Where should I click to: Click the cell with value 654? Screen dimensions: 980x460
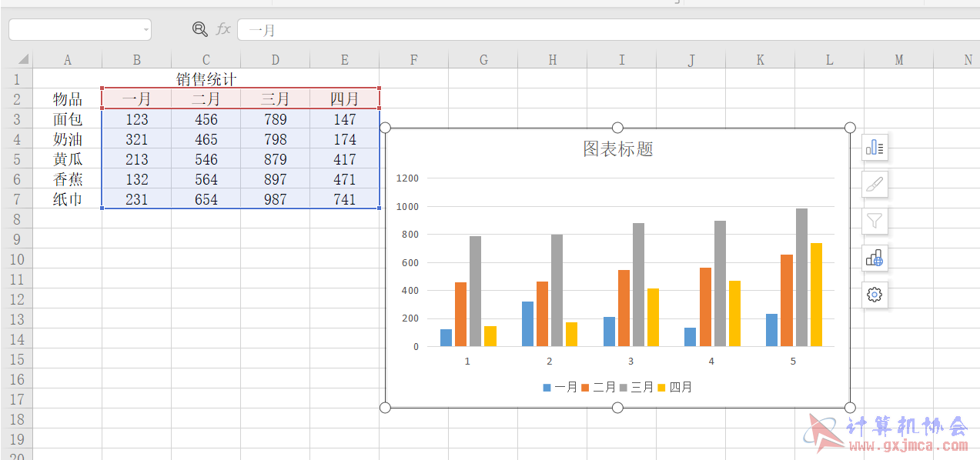point(206,199)
